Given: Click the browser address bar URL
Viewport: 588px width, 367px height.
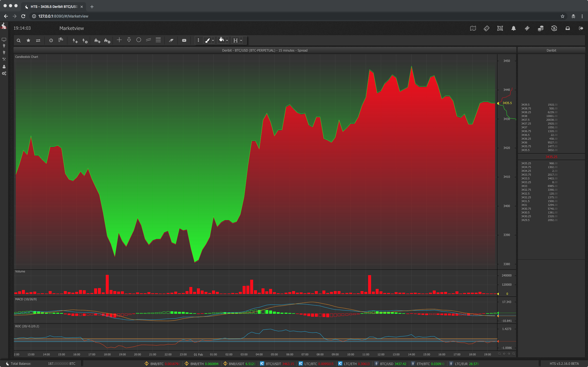Looking at the screenshot, I should pyautogui.click(x=63, y=16).
